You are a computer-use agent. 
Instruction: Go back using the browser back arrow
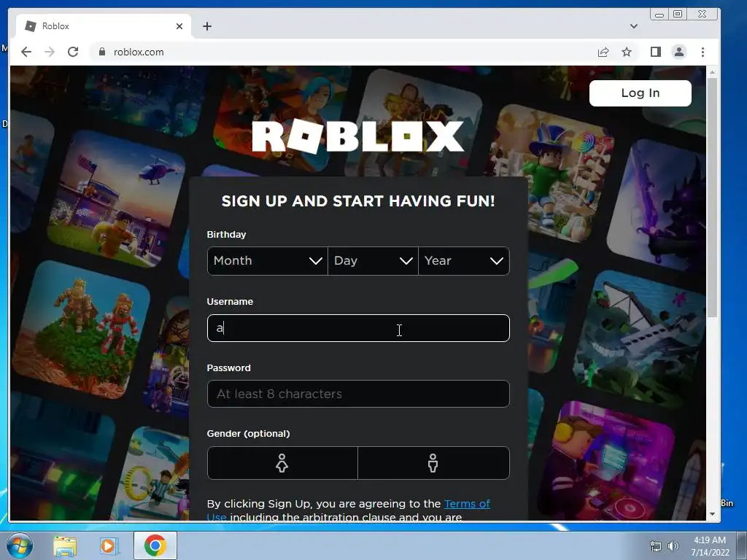point(26,52)
